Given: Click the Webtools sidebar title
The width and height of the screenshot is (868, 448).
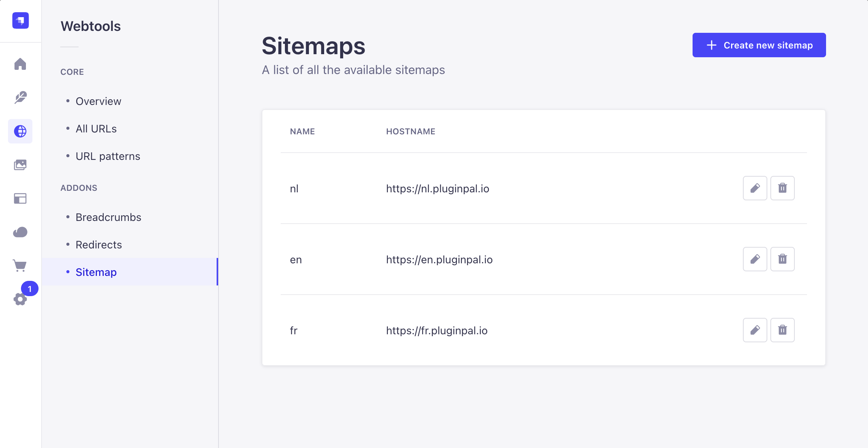Looking at the screenshot, I should pyautogui.click(x=91, y=26).
